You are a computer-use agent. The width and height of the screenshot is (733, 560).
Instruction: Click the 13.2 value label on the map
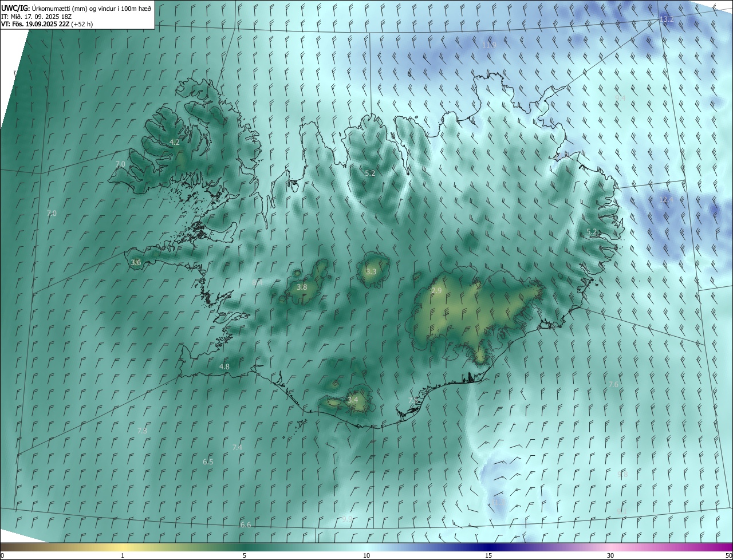(667, 19)
